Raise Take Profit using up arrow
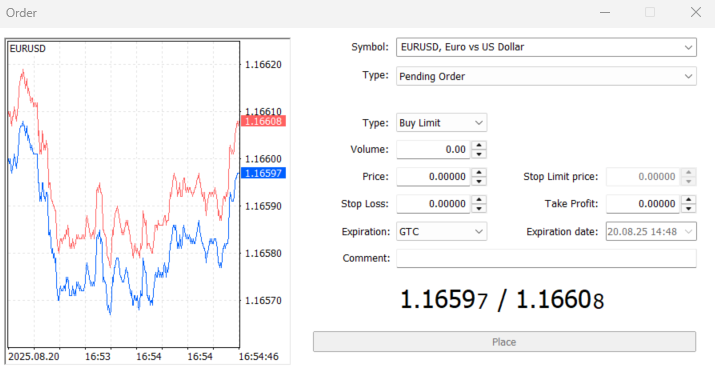The height and width of the screenshot is (376, 715). [689, 200]
